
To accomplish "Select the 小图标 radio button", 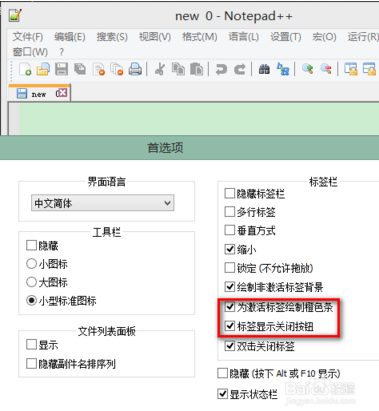I will pyautogui.click(x=31, y=264).
